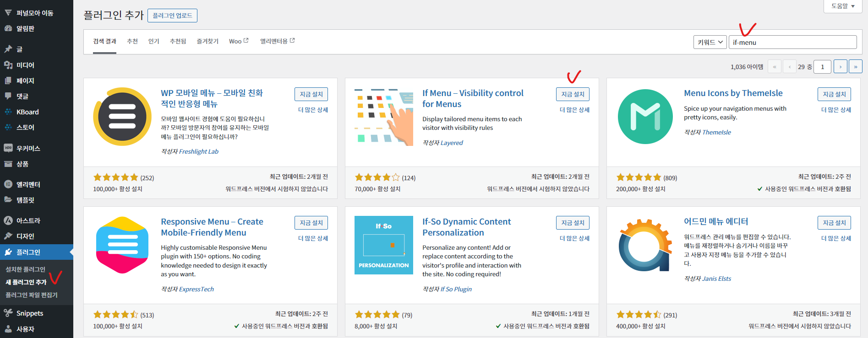Open the 디자인 brush icon
Viewport: 868px width, 338px height.
point(8,236)
